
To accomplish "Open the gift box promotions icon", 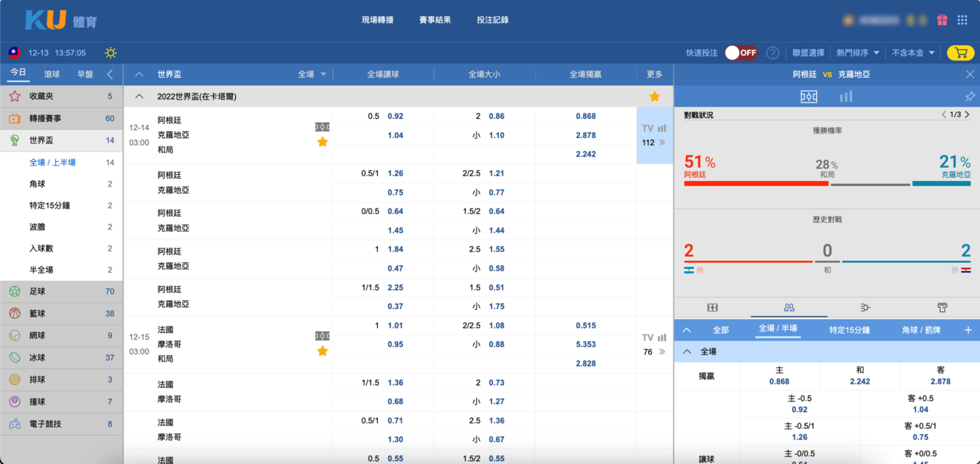I will [942, 20].
